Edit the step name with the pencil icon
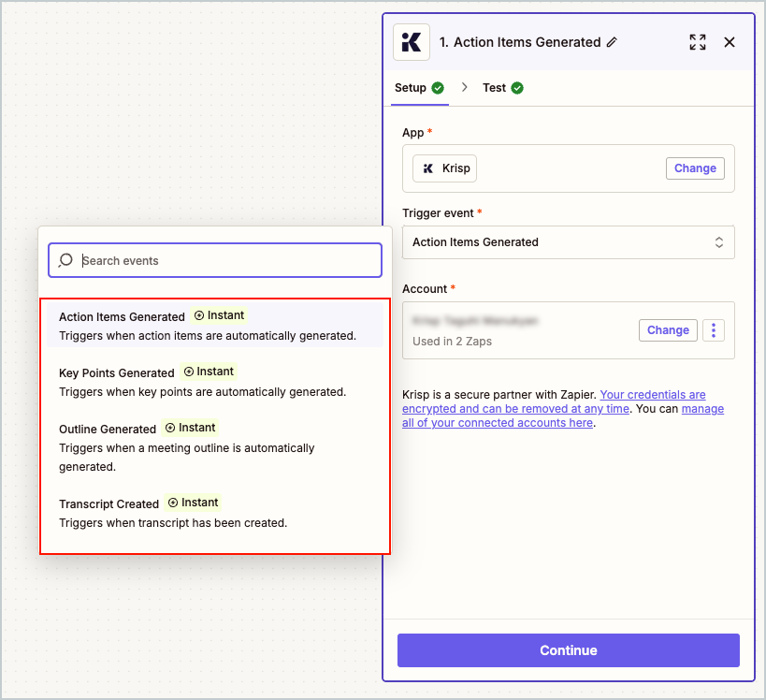Viewport: 766px width, 700px height. click(612, 42)
